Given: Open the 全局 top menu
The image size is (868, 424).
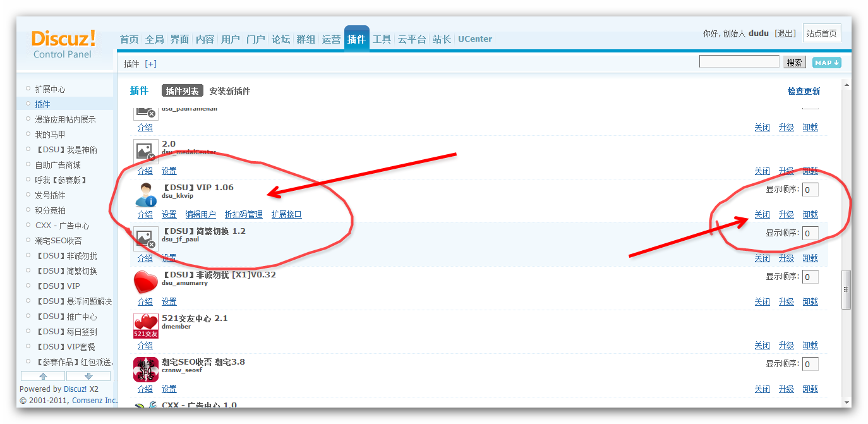Looking at the screenshot, I should click(x=154, y=39).
